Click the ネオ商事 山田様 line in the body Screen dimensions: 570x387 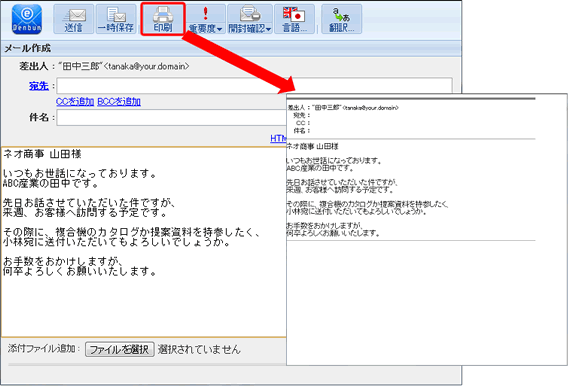42,154
